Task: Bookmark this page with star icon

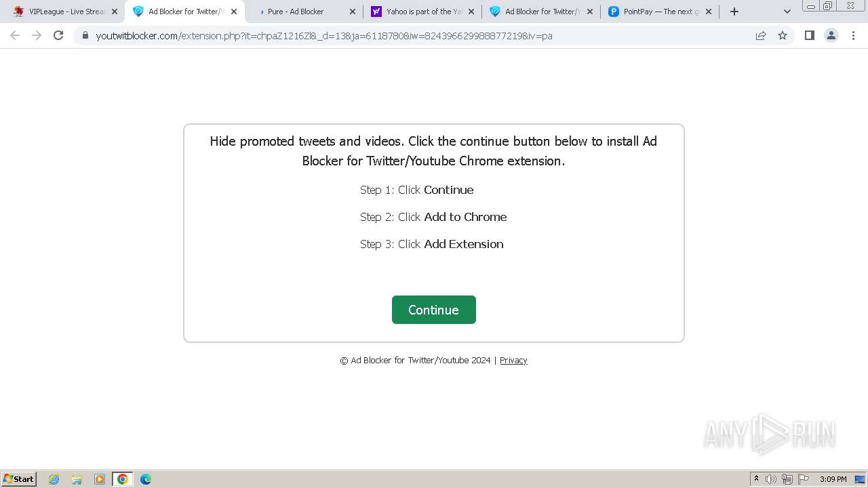Action: (x=783, y=36)
